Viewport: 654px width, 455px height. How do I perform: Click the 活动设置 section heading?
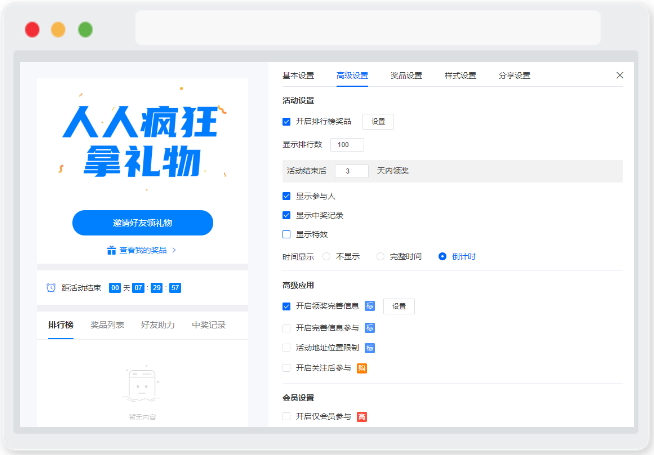298,101
